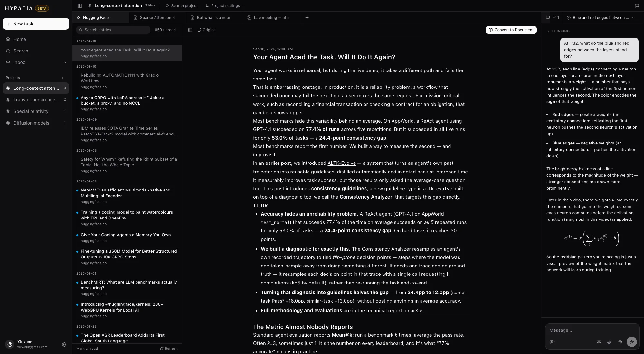Open the model selector brain dropdown
Viewport: 644px width, 354px height.
[x=553, y=342]
